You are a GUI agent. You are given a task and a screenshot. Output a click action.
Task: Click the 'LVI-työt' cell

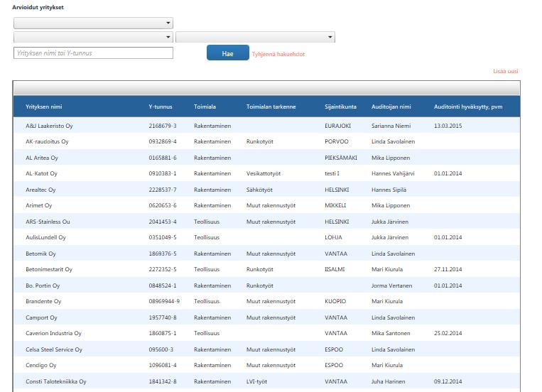coord(256,381)
